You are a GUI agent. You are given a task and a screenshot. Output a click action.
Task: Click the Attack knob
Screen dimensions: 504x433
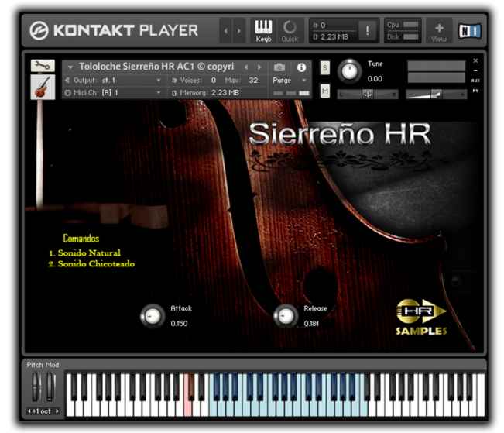(153, 316)
